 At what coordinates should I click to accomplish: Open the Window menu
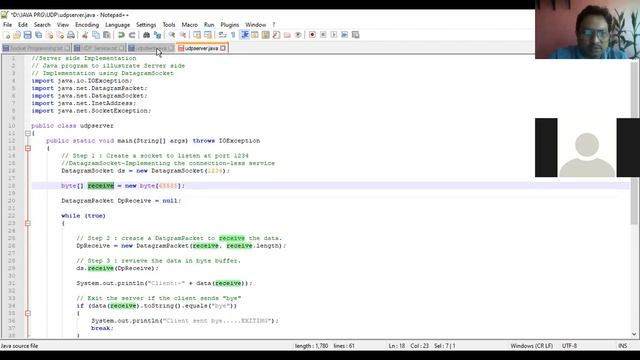tap(256, 25)
